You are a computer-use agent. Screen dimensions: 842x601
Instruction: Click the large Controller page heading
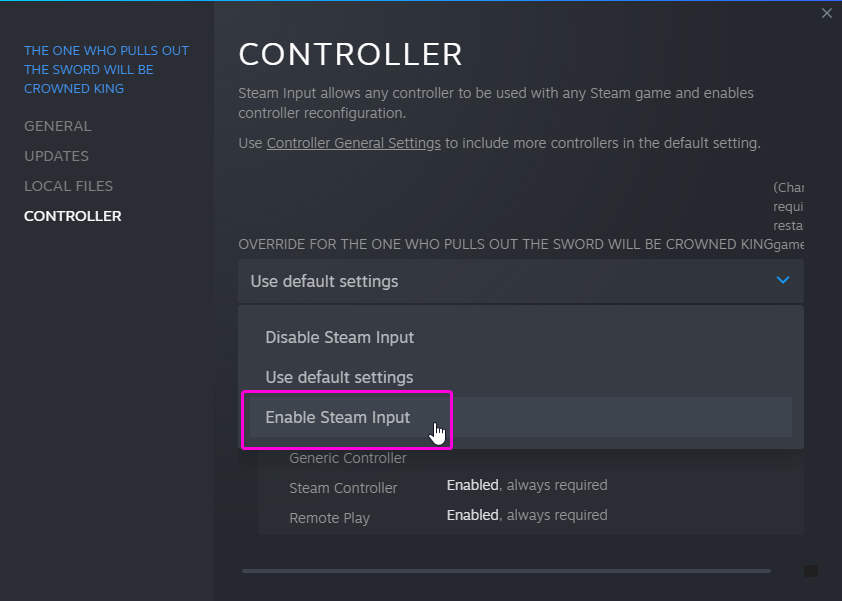pyautogui.click(x=351, y=54)
